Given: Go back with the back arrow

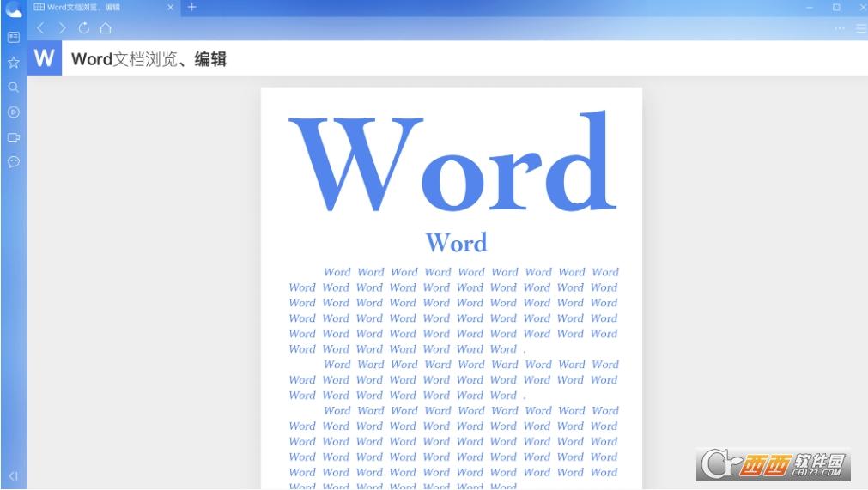Looking at the screenshot, I should [39, 27].
